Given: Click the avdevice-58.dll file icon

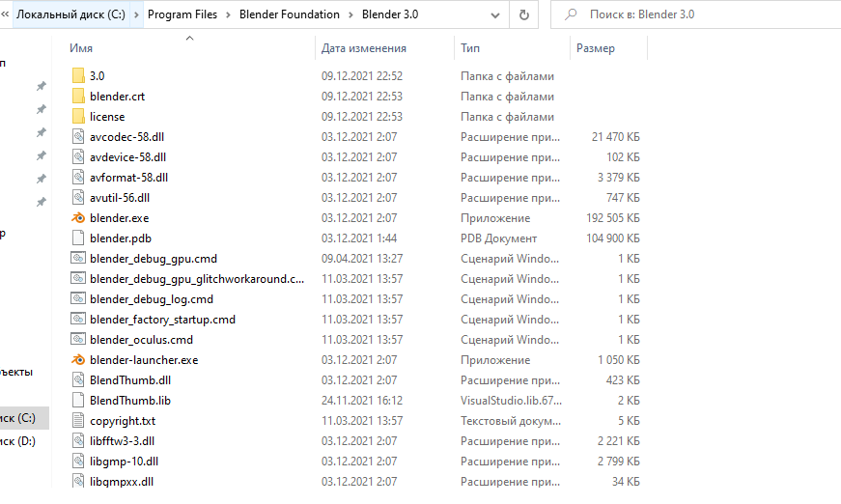Looking at the screenshot, I should click(78, 157).
